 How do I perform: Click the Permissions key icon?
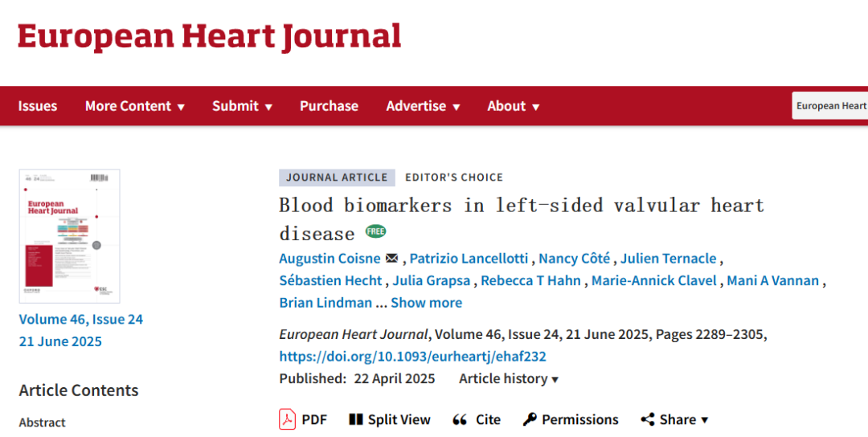point(530,419)
